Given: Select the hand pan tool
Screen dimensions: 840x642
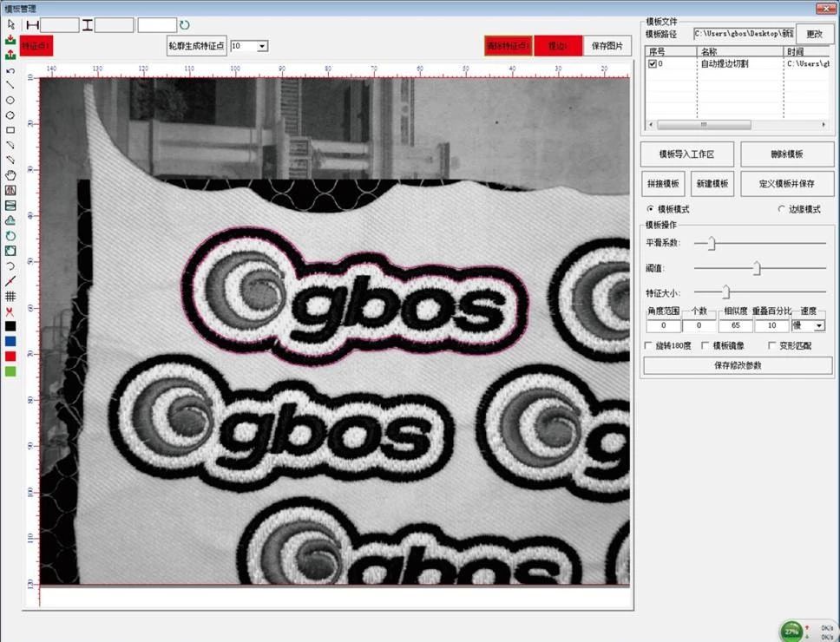Looking at the screenshot, I should pos(10,175).
